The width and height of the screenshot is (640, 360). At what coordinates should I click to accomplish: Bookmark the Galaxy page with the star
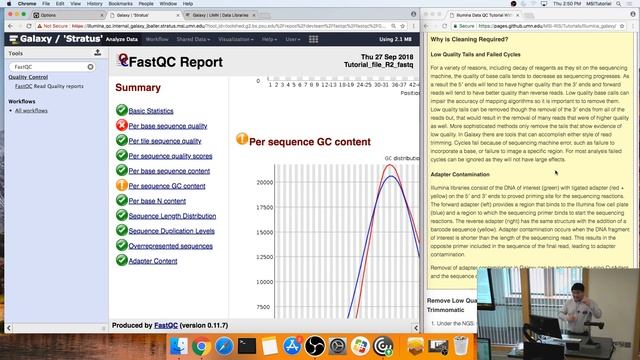click(x=402, y=26)
